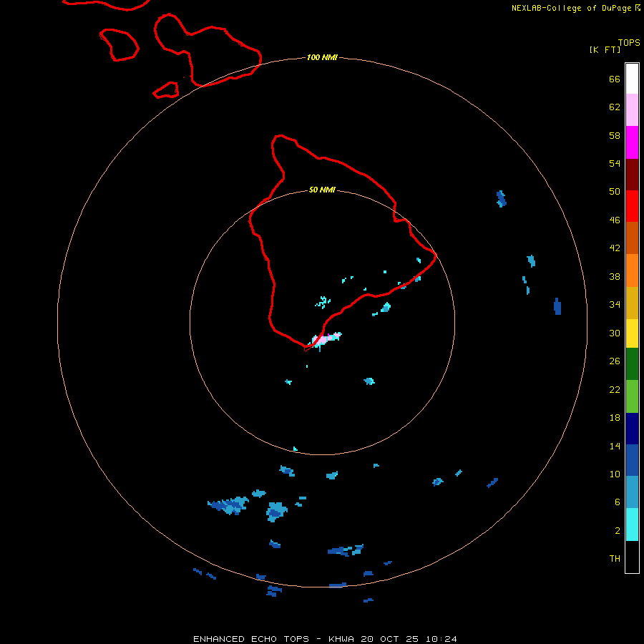Click the light blue legend band
644x644 pixels.
[632, 492]
